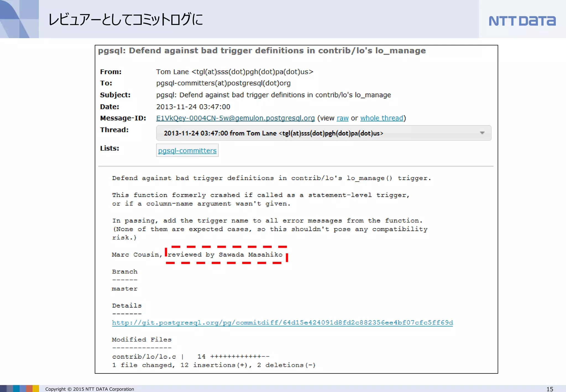Click 'This function formerly crashed' sentence

click(x=260, y=199)
